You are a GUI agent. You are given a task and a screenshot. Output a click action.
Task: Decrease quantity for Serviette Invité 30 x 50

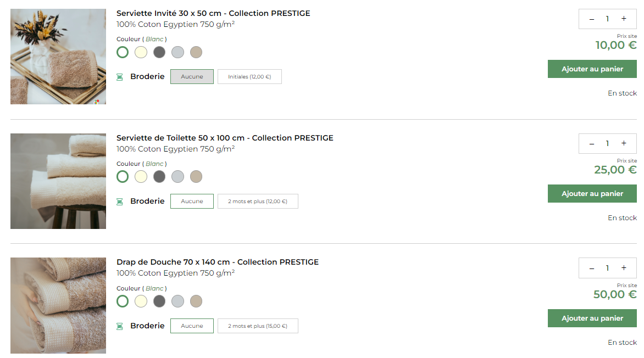coord(592,19)
